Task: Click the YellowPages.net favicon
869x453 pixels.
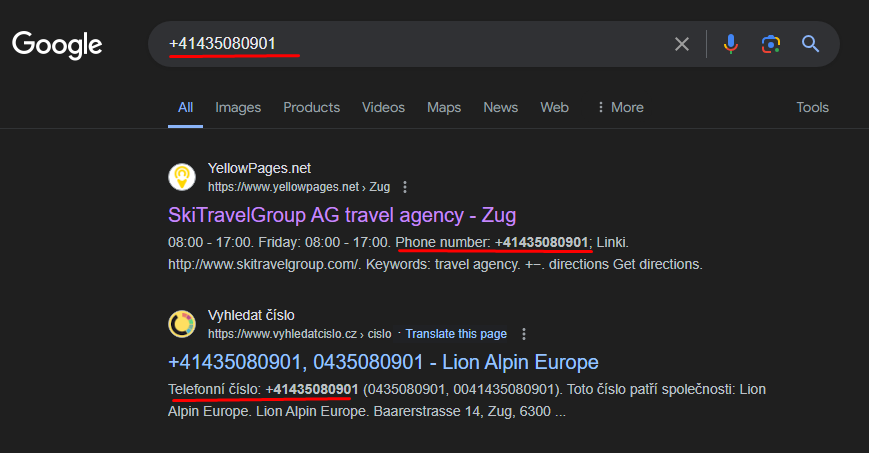Action: pos(182,177)
